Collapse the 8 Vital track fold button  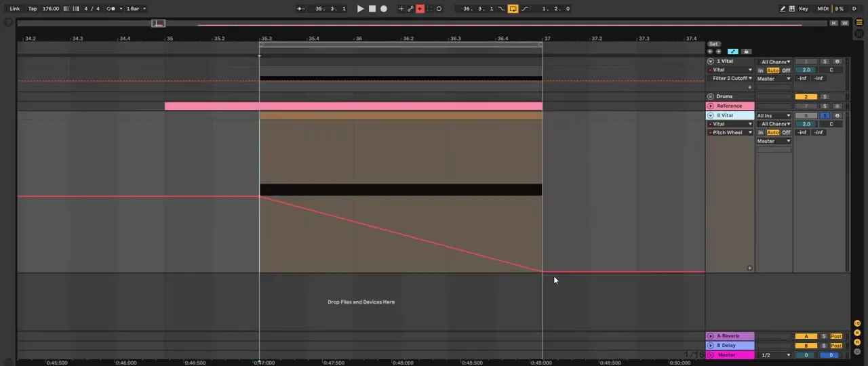pyautogui.click(x=711, y=115)
